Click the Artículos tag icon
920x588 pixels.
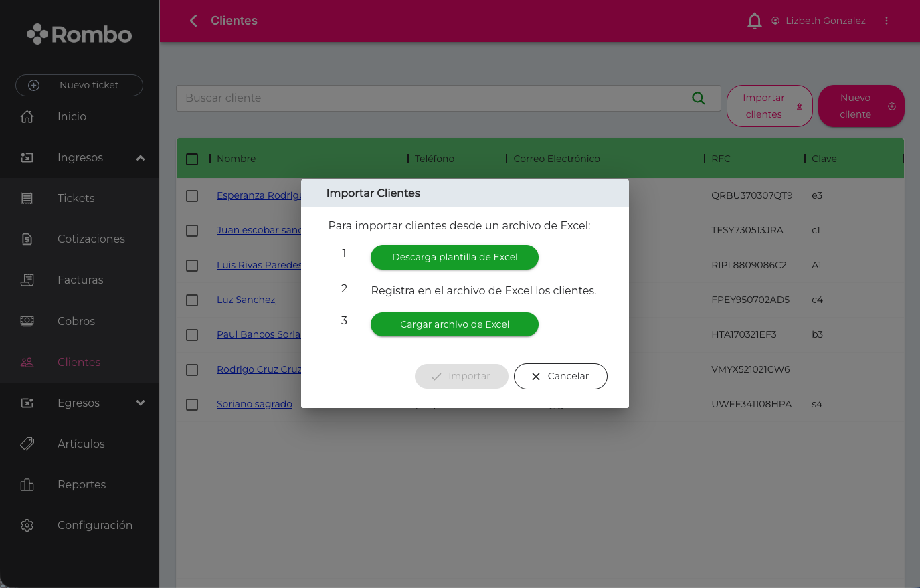(x=27, y=444)
